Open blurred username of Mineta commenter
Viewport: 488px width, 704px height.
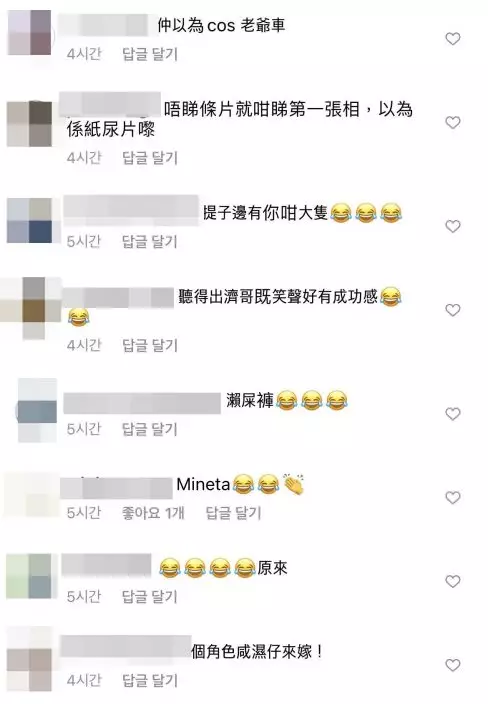[x=116, y=488]
